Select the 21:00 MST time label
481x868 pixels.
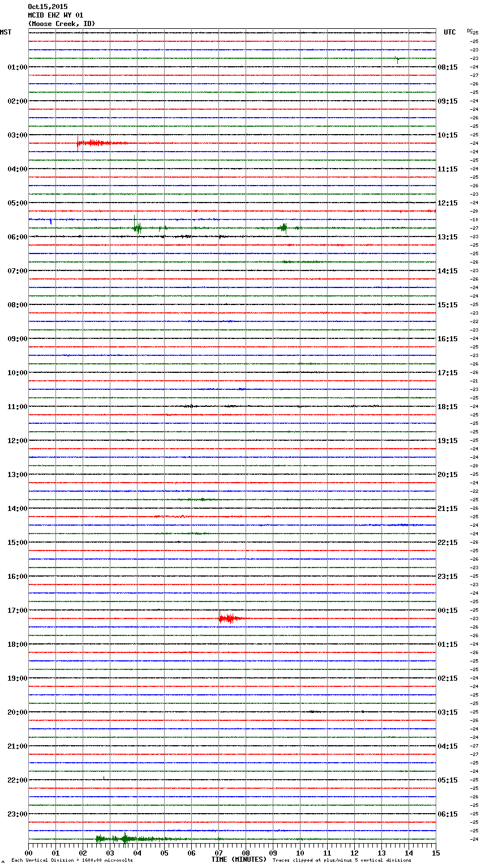(17, 746)
